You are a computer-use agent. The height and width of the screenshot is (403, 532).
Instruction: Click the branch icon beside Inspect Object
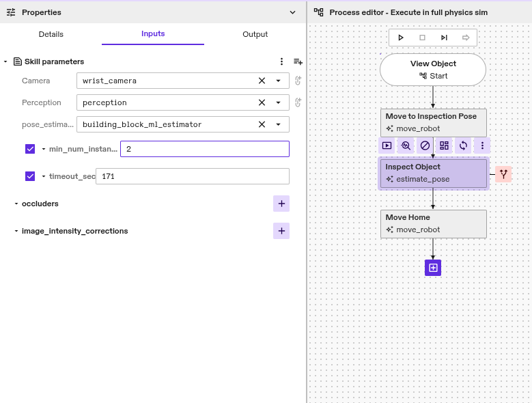click(503, 174)
